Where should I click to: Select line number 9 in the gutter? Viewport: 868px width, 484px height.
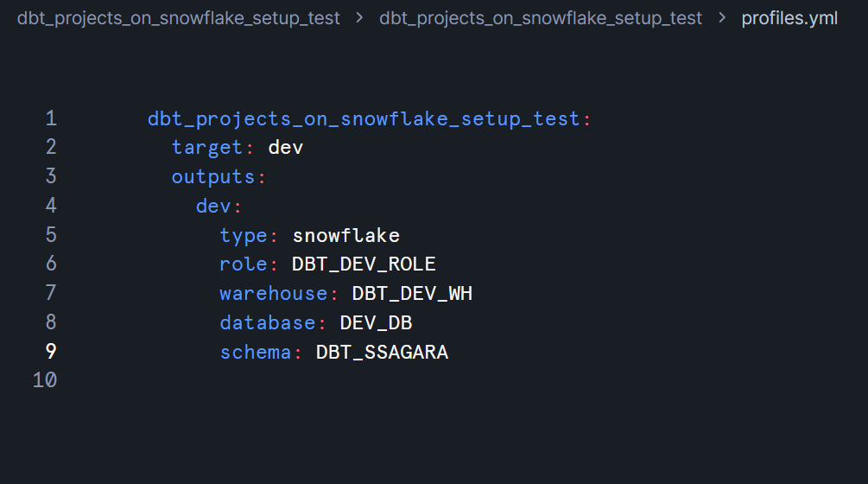(51, 352)
